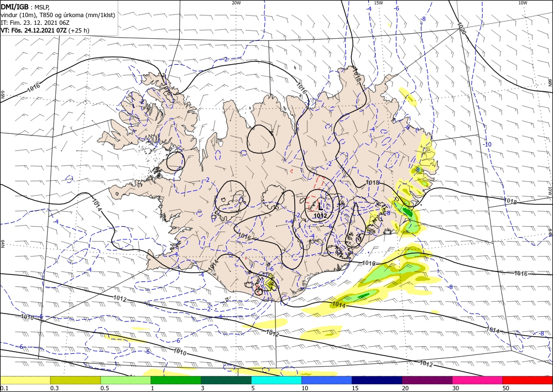Click the '64N' latitude label on left edge
553x392 pixels.
coord(2,244)
